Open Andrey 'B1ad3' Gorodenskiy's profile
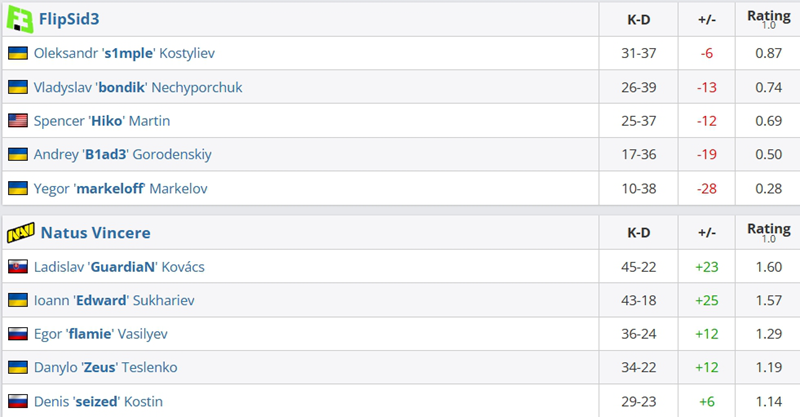The width and height of the screenshot is (800, 417). click(x=122, y=155)
